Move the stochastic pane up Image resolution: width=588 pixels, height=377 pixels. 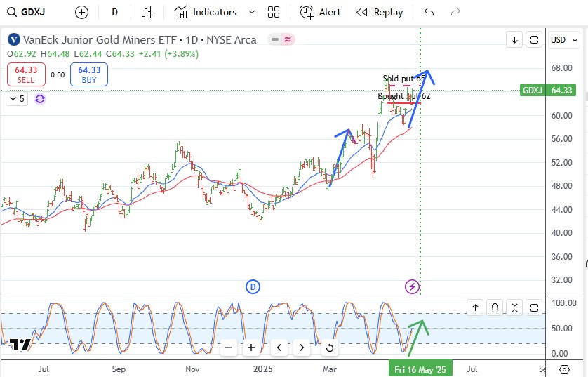(475, 308)
